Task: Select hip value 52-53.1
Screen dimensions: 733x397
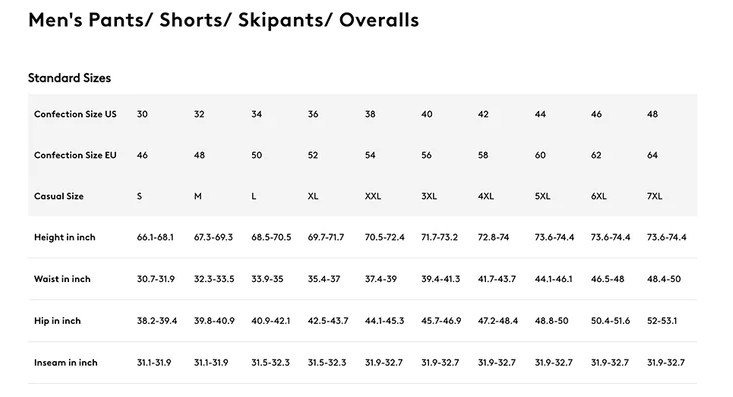Action: pyautogui.click(x=662, y=321)
